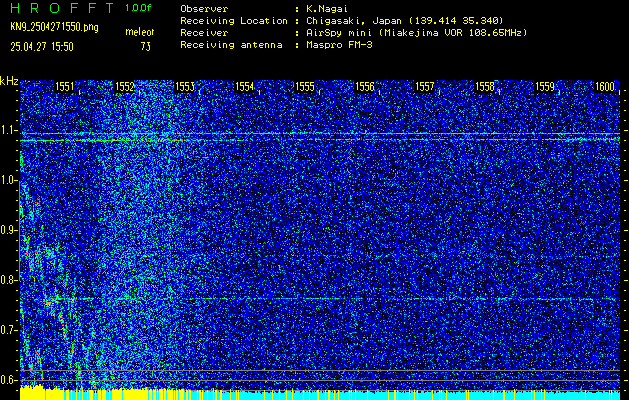Click the 1.1 frequency axis label
629x400 pixels.
tap(8, 131)
